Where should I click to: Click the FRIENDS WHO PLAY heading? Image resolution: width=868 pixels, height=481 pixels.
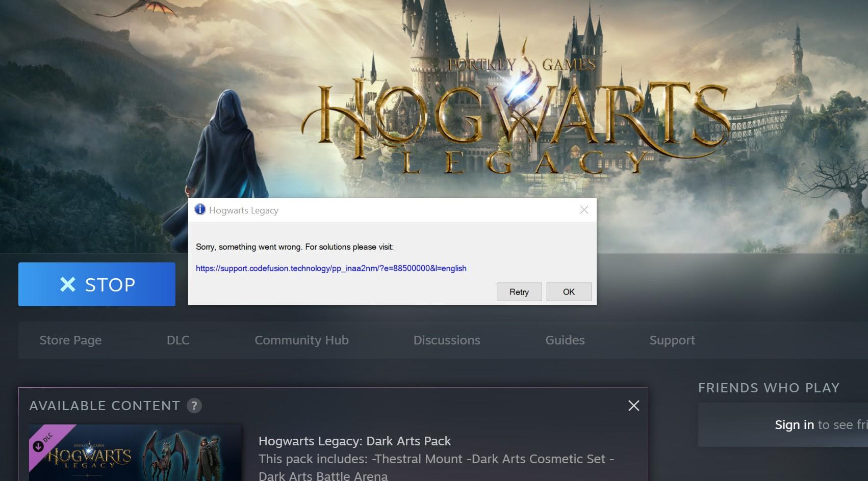click(769, 388)
